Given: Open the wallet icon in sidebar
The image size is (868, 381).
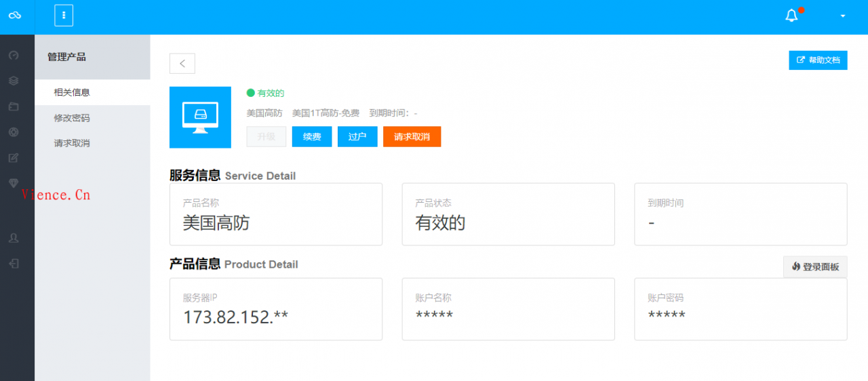Looking at the screenshot, I should pyautogui.click(x=14, y=106).
